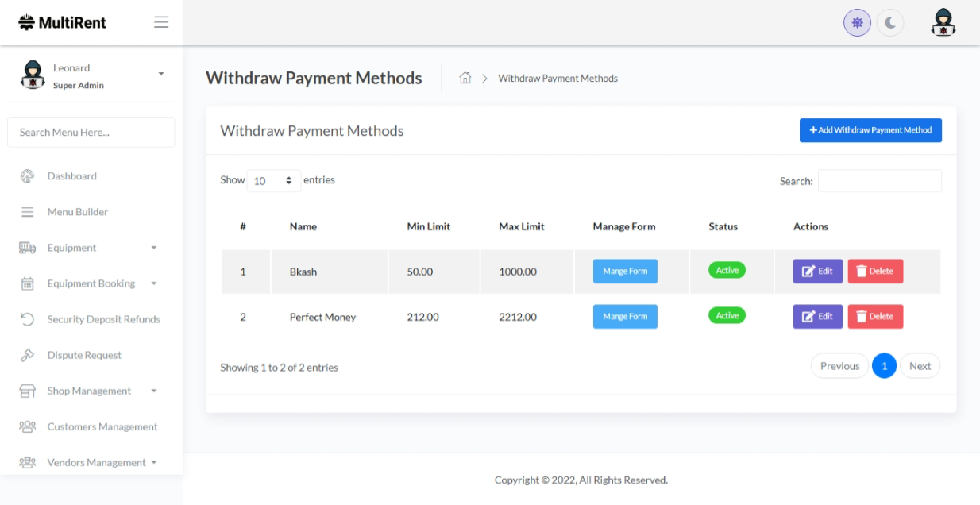Click Mange Form for Bkash row

625,272
